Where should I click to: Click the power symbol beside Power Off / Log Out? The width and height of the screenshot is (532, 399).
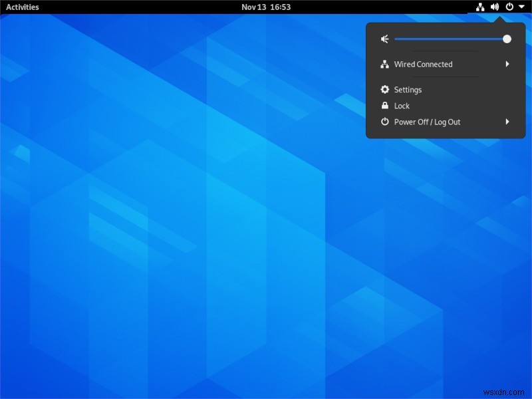(x=384, y=122)
